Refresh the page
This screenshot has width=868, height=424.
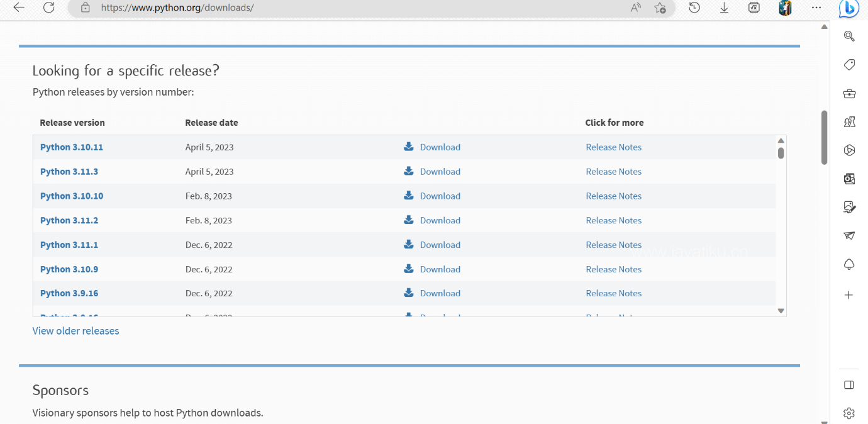click(x=49, y=8)
